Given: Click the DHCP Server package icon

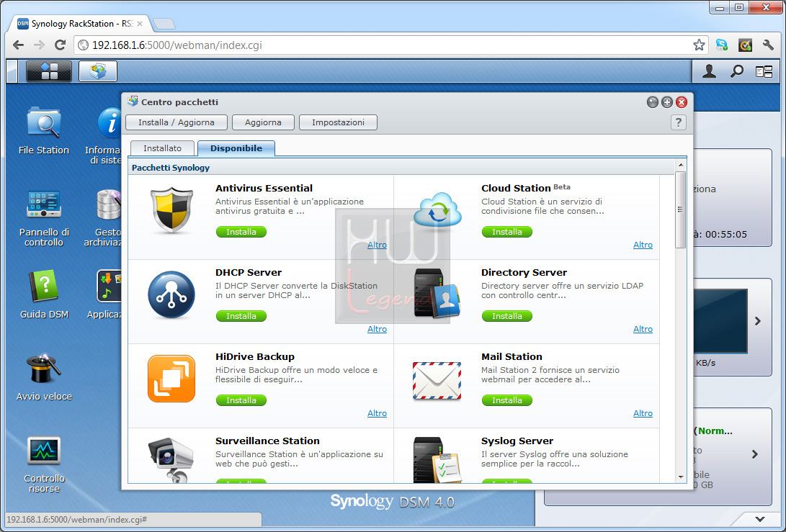Looking at the screenshot, I should (171, 294).
